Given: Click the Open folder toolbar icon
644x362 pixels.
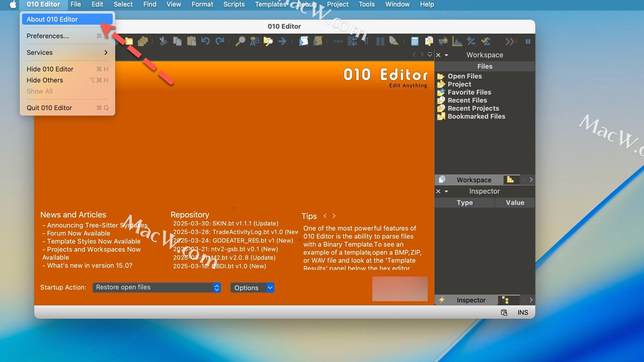Looking at the screenshot, I should click(x=129, y=41).
